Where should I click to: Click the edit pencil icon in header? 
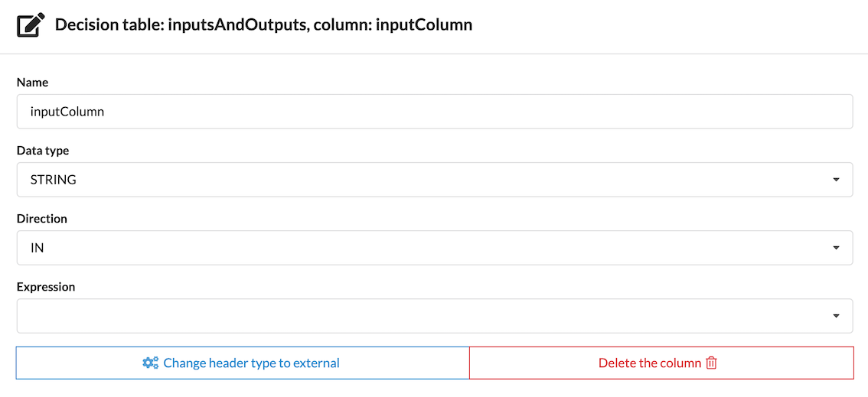[31, 25]
